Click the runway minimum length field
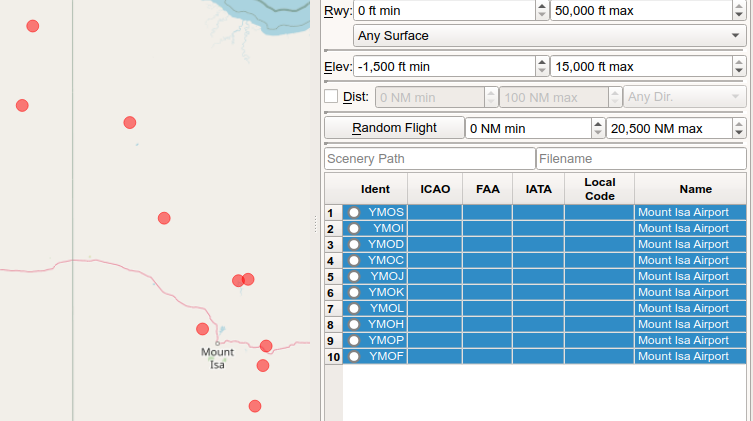753x421 pixels. pyautogui.click(x=445, y=11)
